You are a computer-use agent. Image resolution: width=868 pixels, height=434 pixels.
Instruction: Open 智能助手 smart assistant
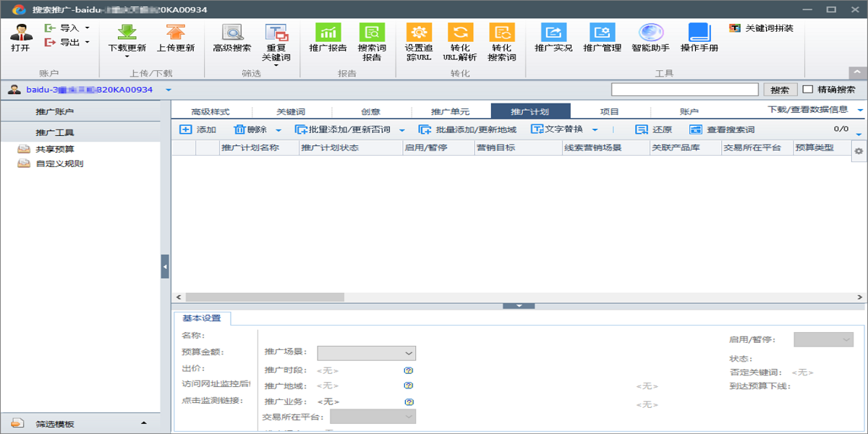pos(650,33)
